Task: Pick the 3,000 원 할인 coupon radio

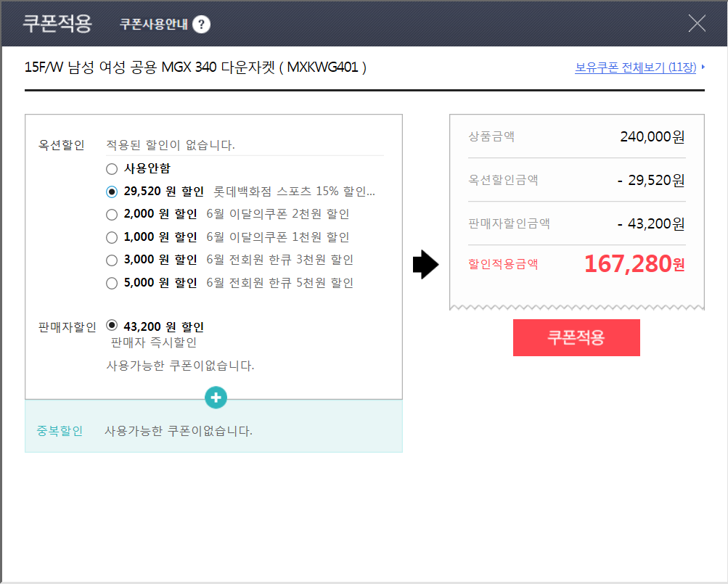Action: click(x=112, y=260)
